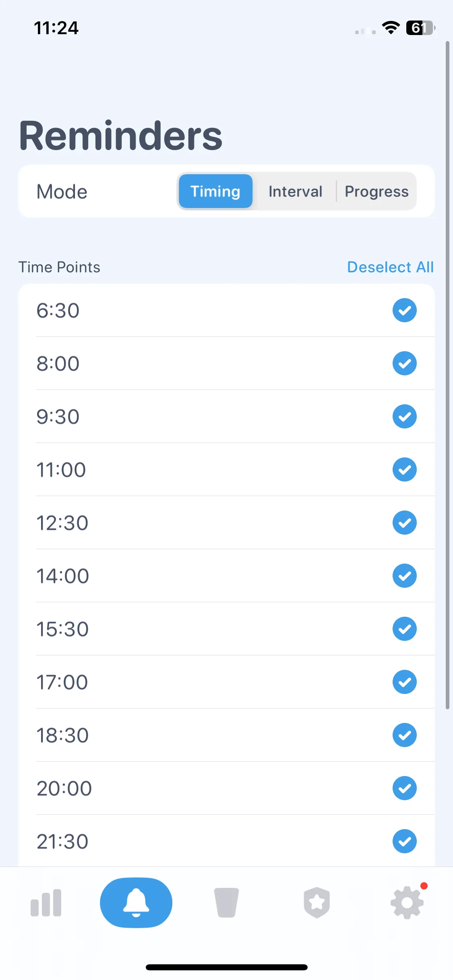The height and width of the screenshot is (980, 453).
Task: Open the statistics bar chart tab
Action: pyautogui.click(x=46, y=903)
